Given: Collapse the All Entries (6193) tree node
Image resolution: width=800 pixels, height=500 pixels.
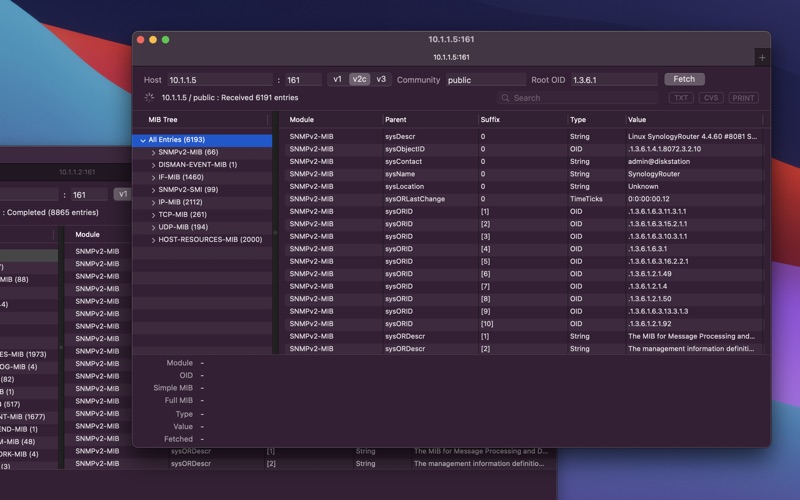Looking at the screenshot, I should [143, 140].
